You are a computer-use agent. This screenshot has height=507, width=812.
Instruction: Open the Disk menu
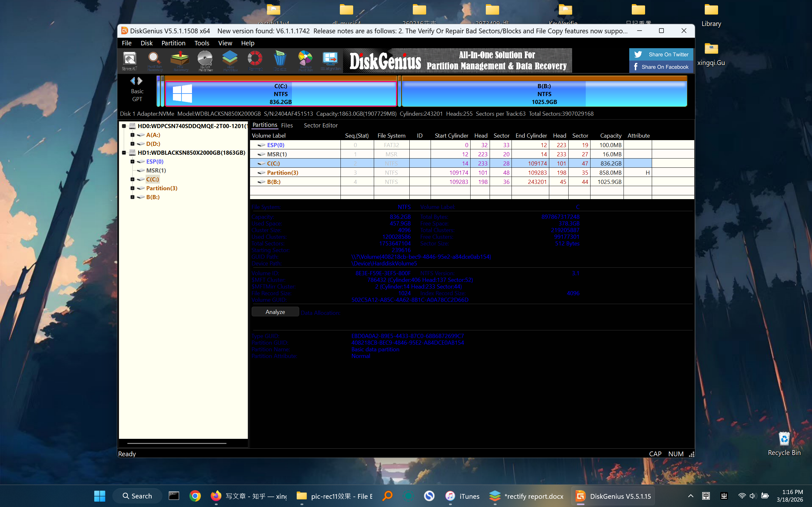tap(146, 43)
